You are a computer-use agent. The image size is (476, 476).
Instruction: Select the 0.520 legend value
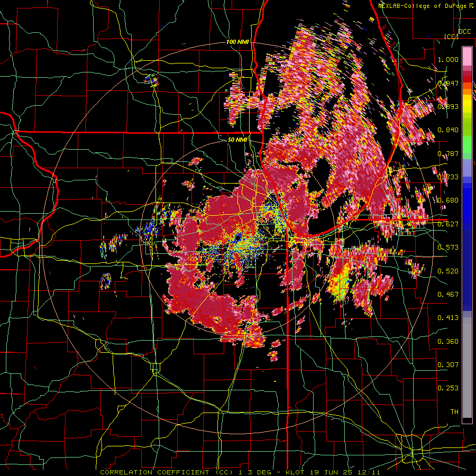448,271
